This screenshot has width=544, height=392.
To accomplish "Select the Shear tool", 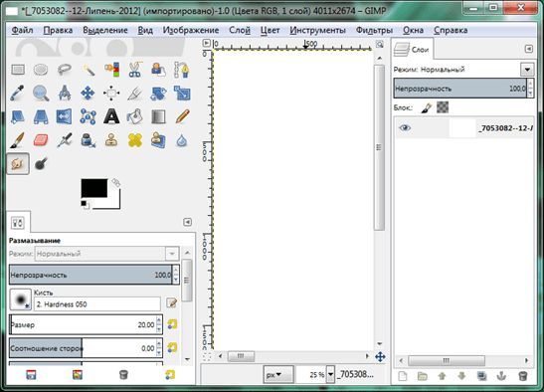I will coord(18,116).
